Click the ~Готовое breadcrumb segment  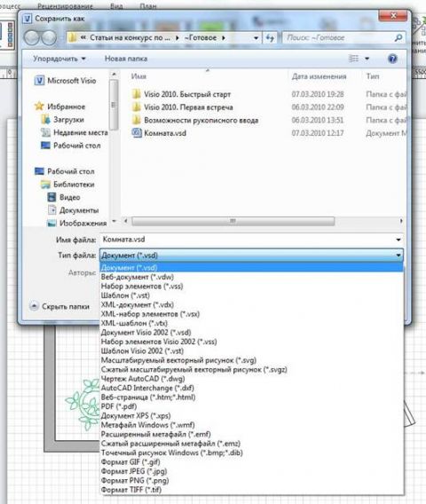click(x=201, y=37)
